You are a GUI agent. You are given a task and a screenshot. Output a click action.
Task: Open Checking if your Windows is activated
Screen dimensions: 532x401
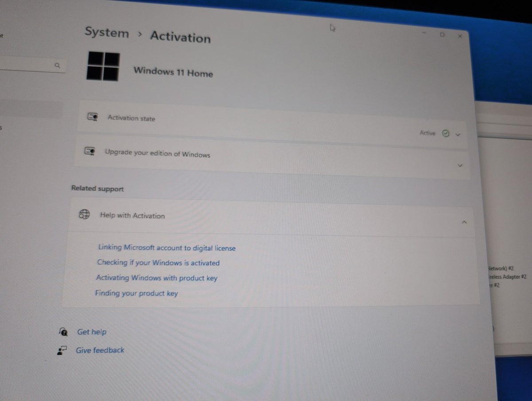[158, 263]
